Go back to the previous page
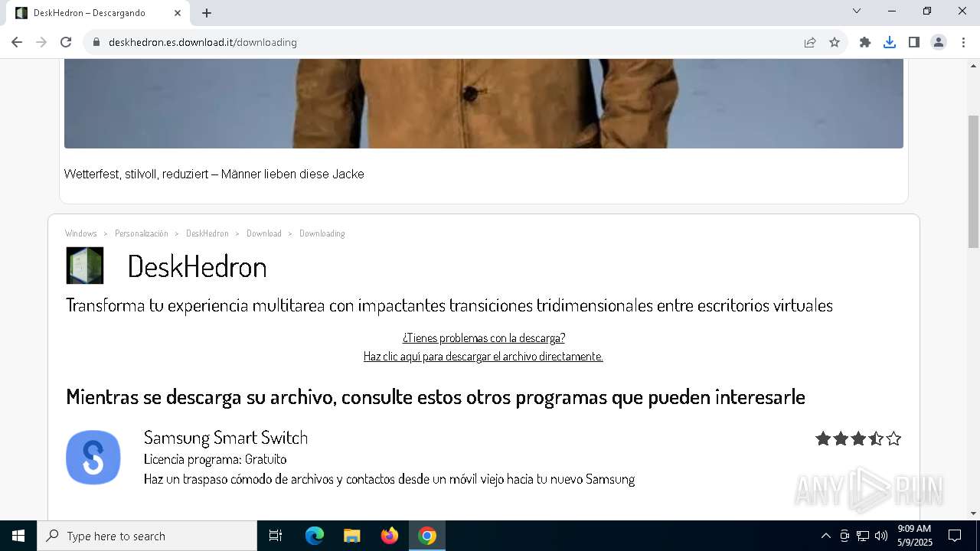This screenshot has height=551, width=980. click(x=17, y=42)
